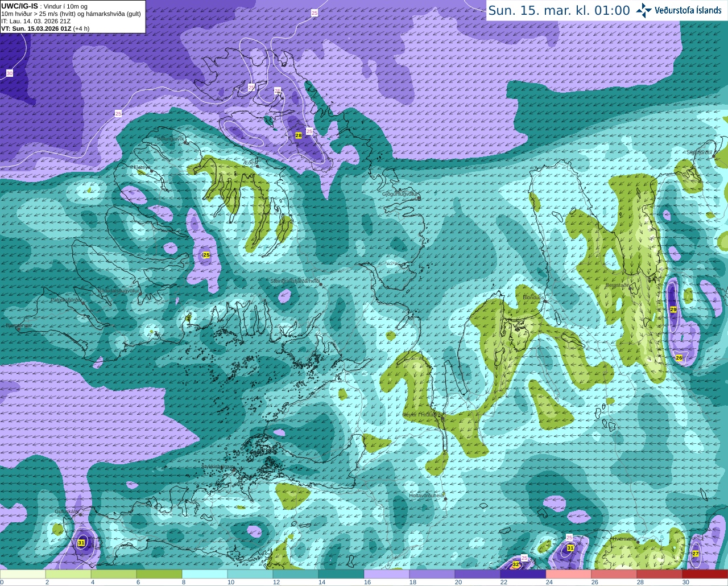The height and width of the screenshot is (586, 728).
Task: Click the Veðurstofa Íslands name text
Action: pos(688,10)
